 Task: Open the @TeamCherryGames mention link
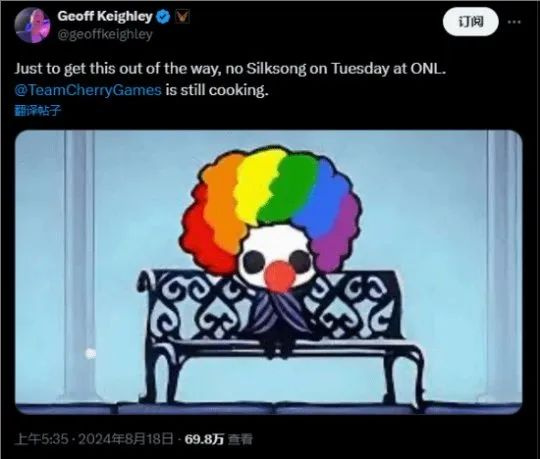[88, 90]
